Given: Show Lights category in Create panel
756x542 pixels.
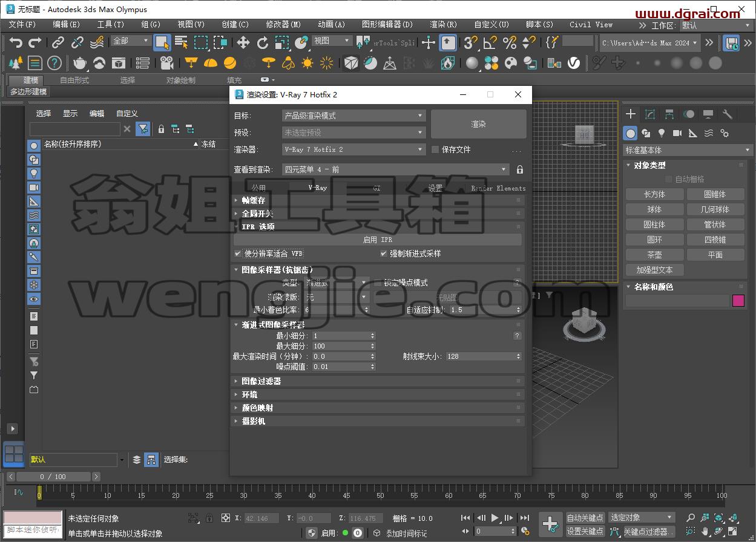Looking at the screenshot, I should 662,133.
